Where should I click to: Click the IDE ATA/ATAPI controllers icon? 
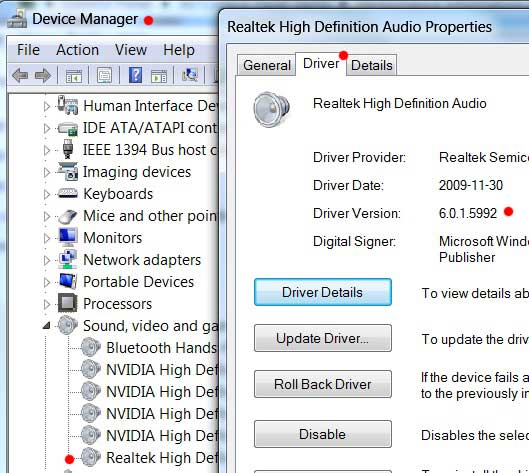point(67,128)
